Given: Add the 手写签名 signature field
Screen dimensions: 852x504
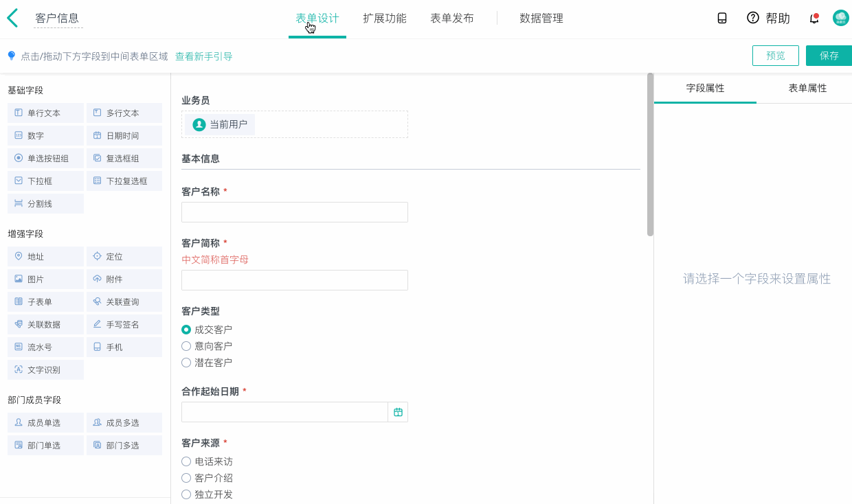Looking at the screenshot, I should 124,325.
